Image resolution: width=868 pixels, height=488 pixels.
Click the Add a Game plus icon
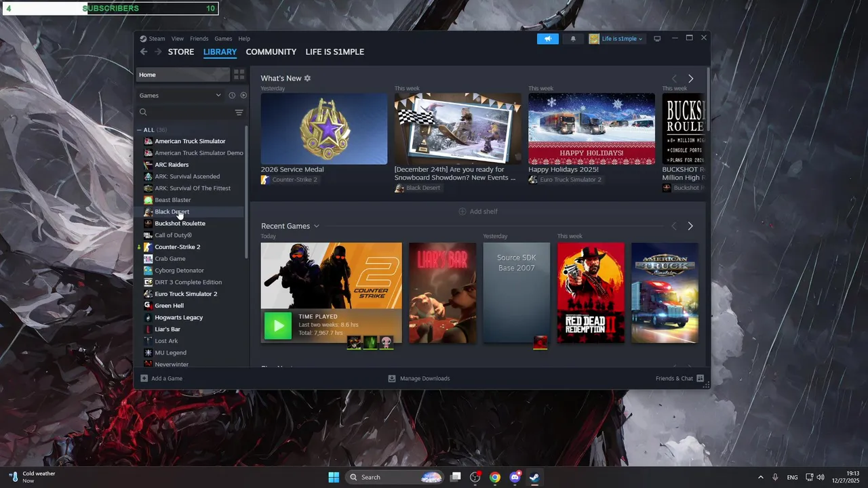pyautogui.click(x=144, y=378)
